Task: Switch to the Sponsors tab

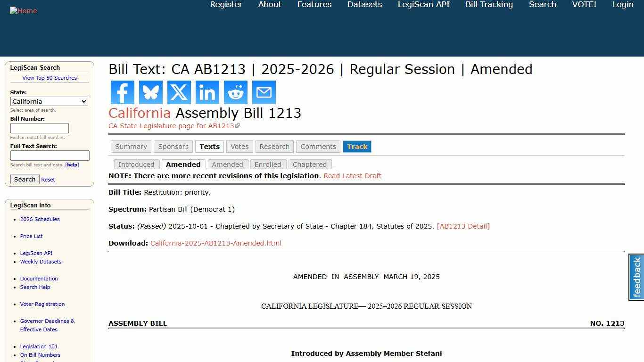Action: coord(173,147)
